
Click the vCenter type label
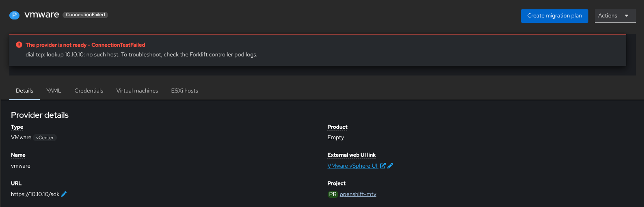tap(45, 138)
